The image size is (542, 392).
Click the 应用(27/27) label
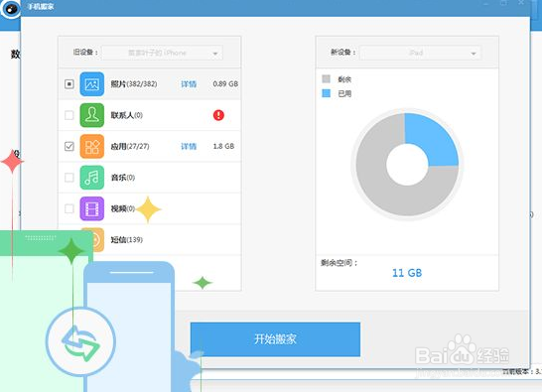[x=130, y=146]
